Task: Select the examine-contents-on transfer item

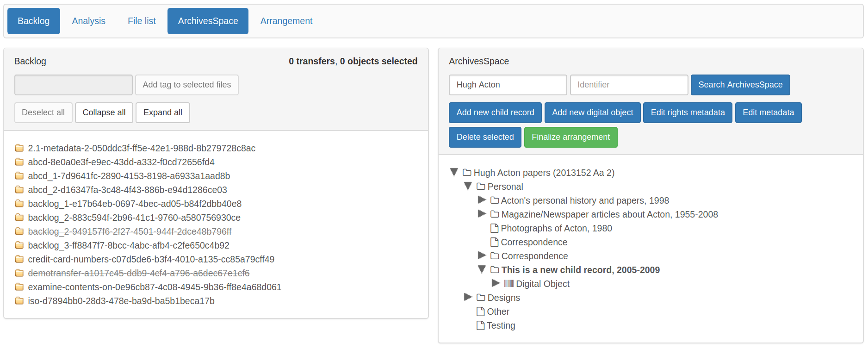Action: click(155, 287)
